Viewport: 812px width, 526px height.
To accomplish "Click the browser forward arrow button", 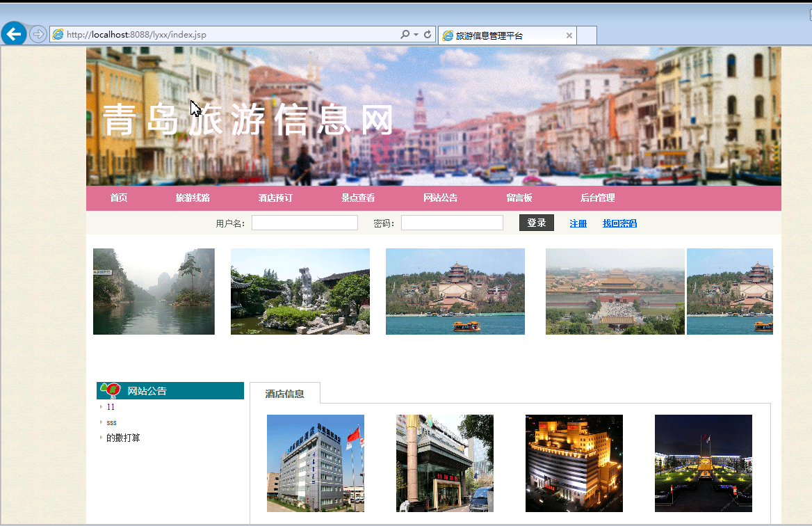I will click(x=38, y=34).
